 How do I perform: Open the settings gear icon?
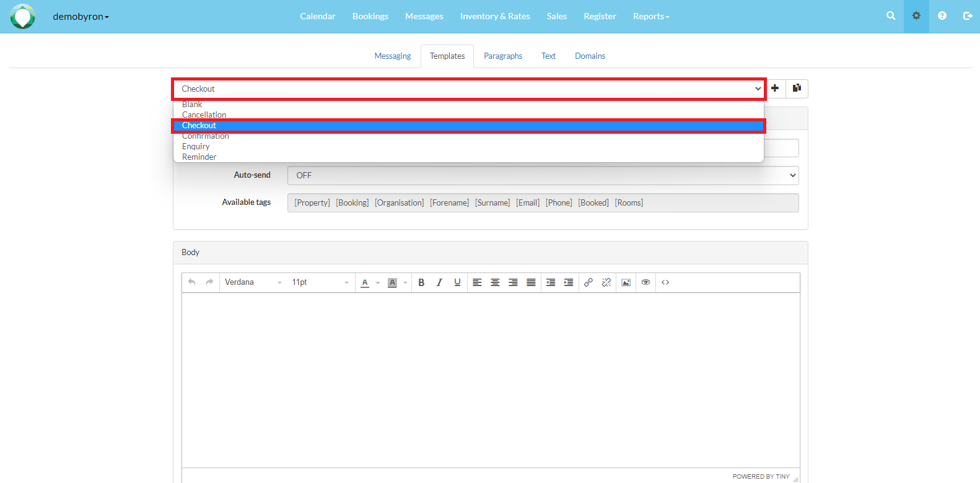(916, 16)
